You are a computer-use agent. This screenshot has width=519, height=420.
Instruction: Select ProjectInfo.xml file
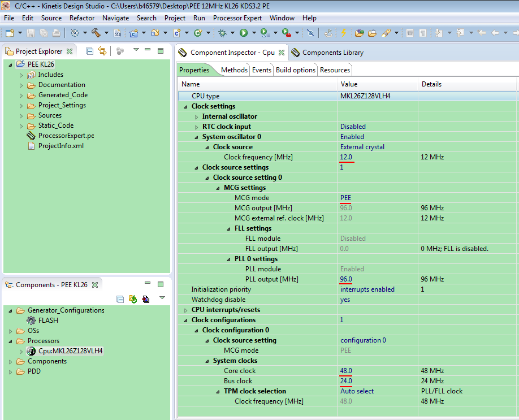tap(61, 146)
